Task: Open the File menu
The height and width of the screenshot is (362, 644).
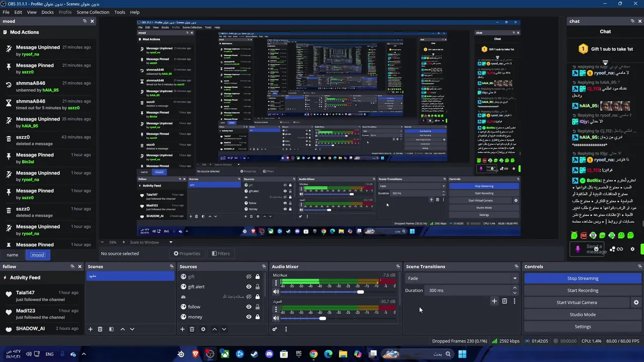Action: tap(6, 12)
